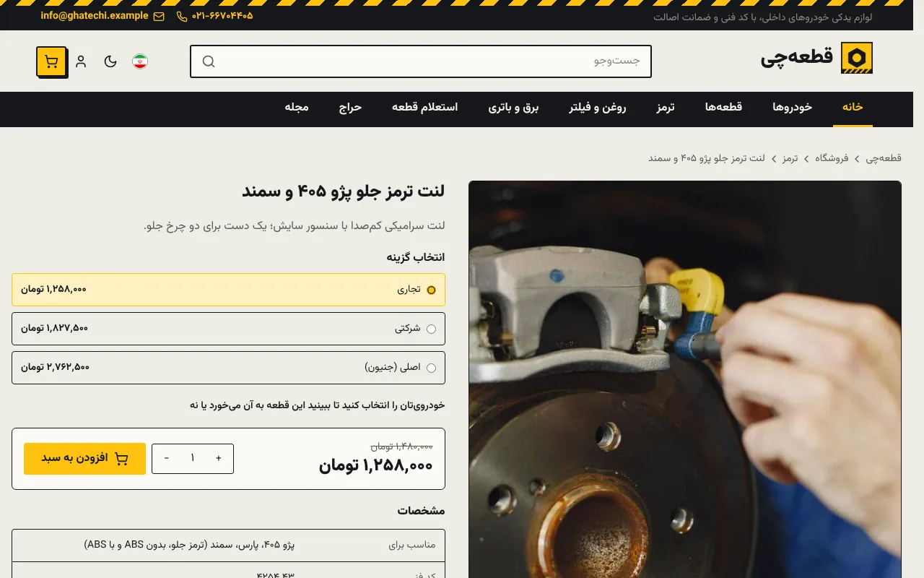
Task: Click the قطعه‌چی breadcrumb link
Action: pyautogui.click(x=884, y=158)
